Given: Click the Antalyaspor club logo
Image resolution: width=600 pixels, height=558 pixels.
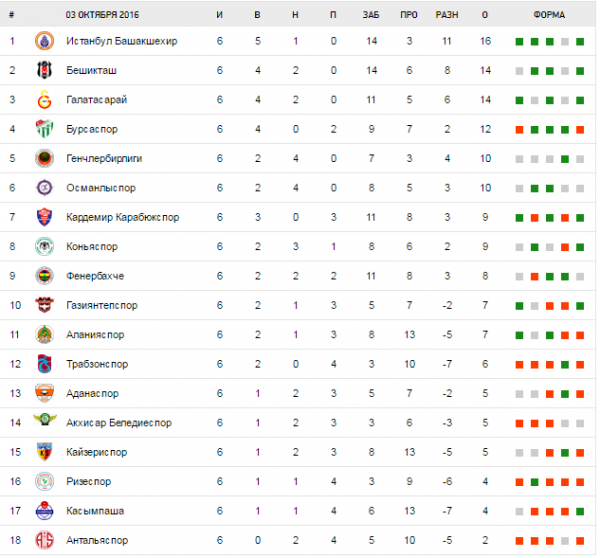Looking at the screenshot, I should tap(42, 540).
